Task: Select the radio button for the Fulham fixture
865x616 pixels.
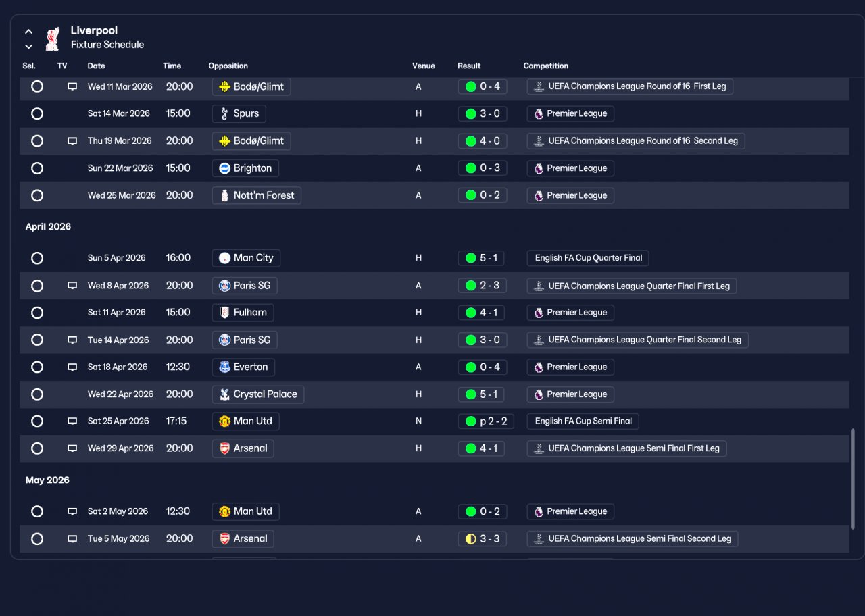Action: pyautogui.click(x=37, y=313)
